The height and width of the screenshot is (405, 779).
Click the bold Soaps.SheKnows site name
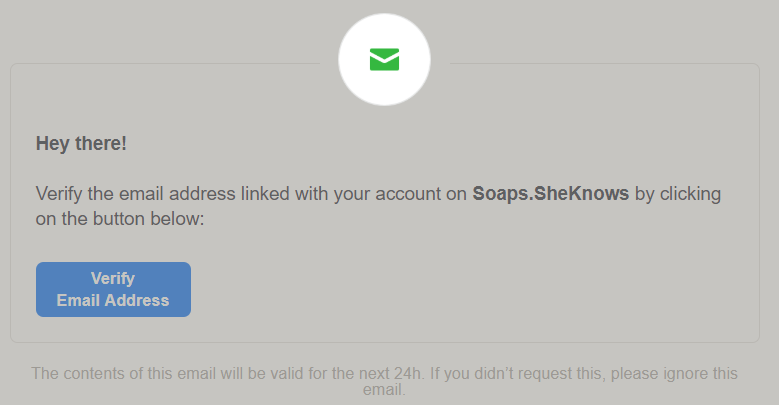[x=550, y=194]
